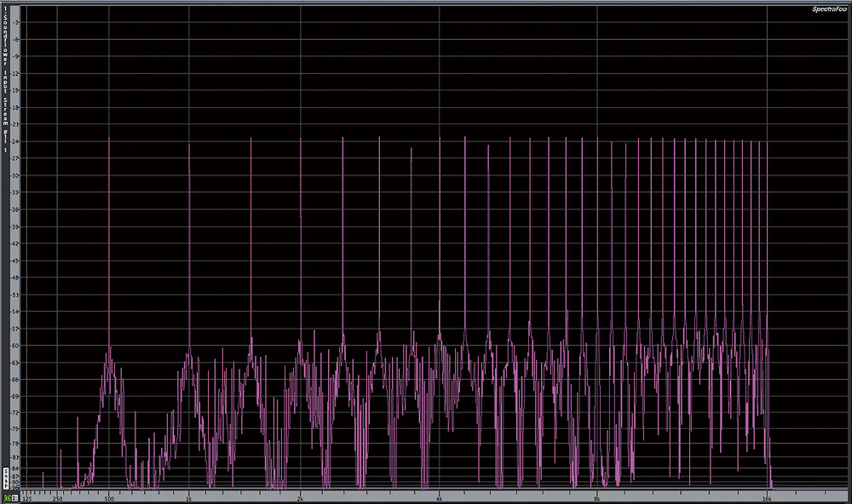
Task: Click the green power icon at bottom-left
Action: point(7,497)
